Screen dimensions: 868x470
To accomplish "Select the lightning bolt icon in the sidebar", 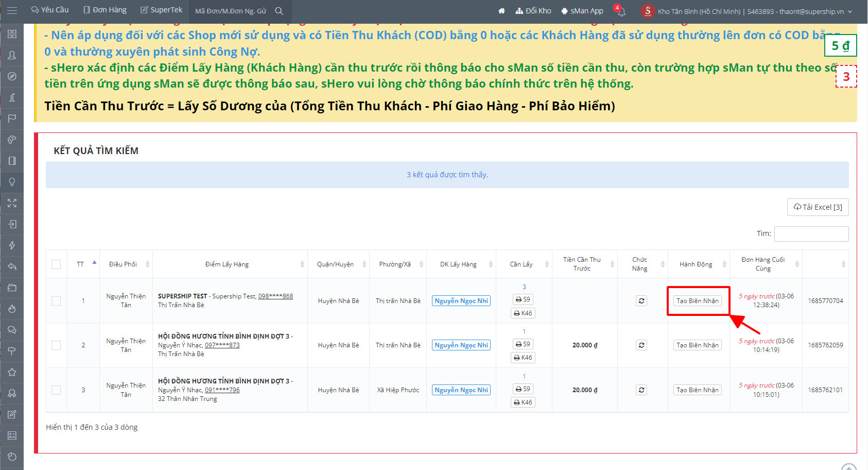I will (x=12, y=245).
